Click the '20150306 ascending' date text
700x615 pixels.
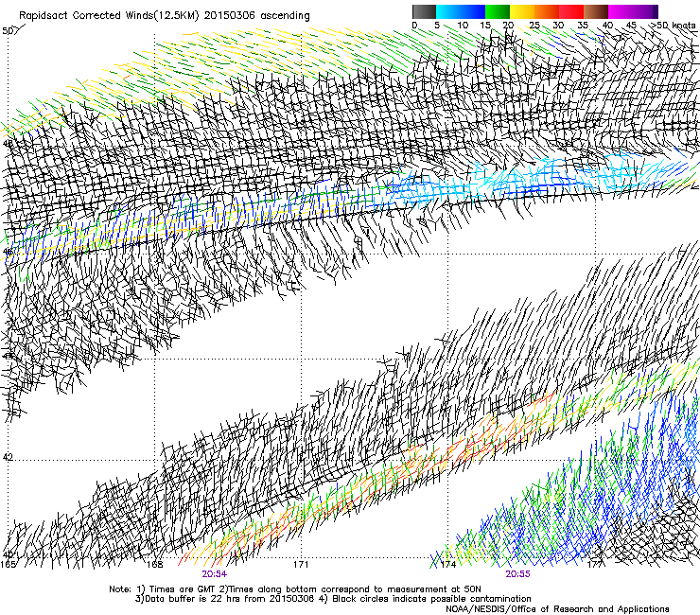coord(256,16)
